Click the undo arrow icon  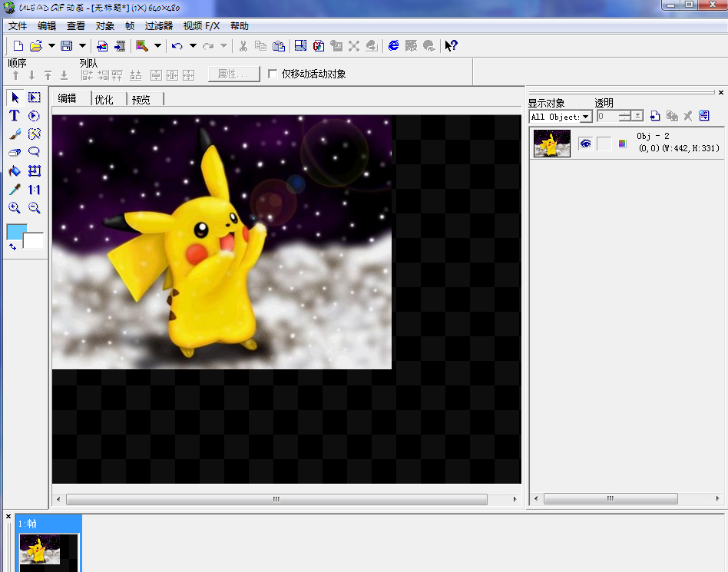[177, 45]
